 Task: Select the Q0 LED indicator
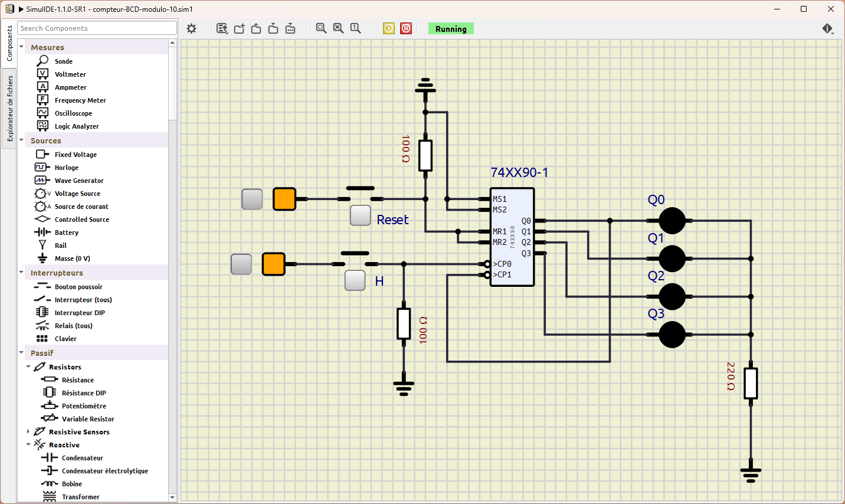pyautogui.click(x=672, y=221)
